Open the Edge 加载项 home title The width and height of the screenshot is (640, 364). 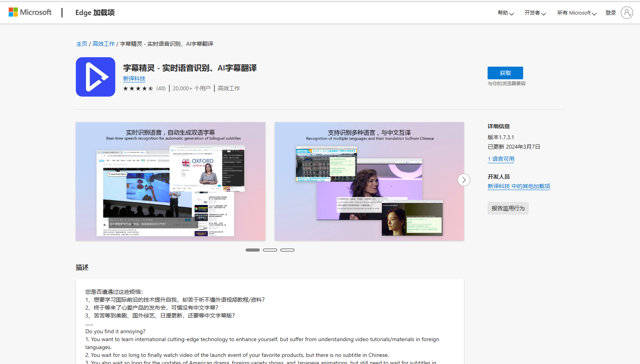coord(95,13)
